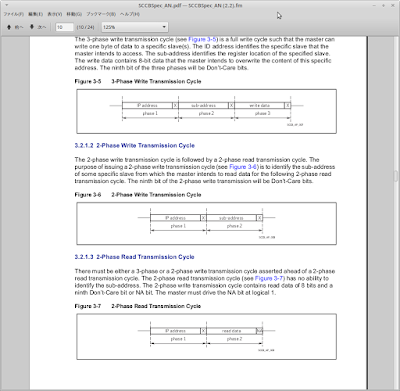The width and height of the screenshot is (400, 391).
Task: Click the vertical scrollbar on the right
Action: pyautogui.click(x=397, y=176)
